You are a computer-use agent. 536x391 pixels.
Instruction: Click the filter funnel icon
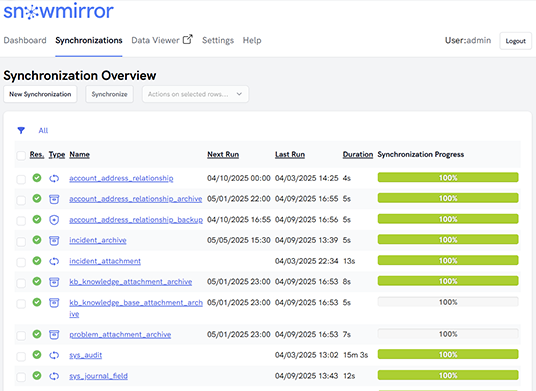click(21, 130)
